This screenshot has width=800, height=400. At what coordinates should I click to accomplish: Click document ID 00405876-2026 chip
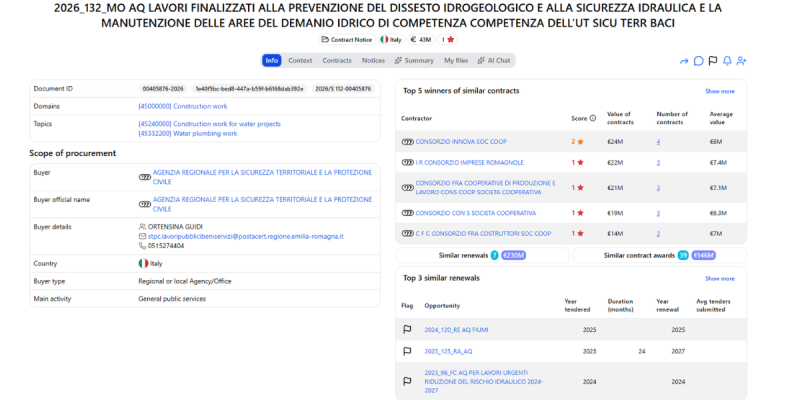coord(163,89)
